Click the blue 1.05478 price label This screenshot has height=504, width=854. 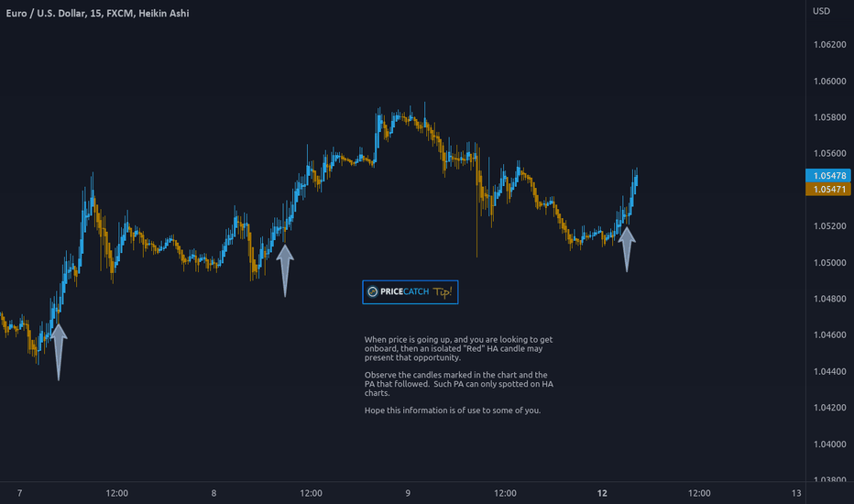pos(827,175)
